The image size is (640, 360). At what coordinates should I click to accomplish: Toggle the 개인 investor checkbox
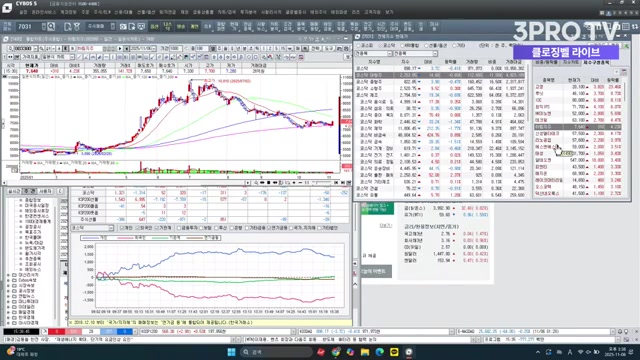click(x=122, y=228)
